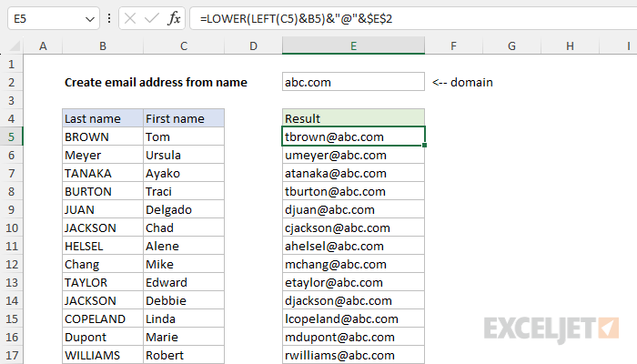Select the djuan@abc.com cell
This screenshot has width=637, height=364.
pyautogui.click(x=353, y=209)
